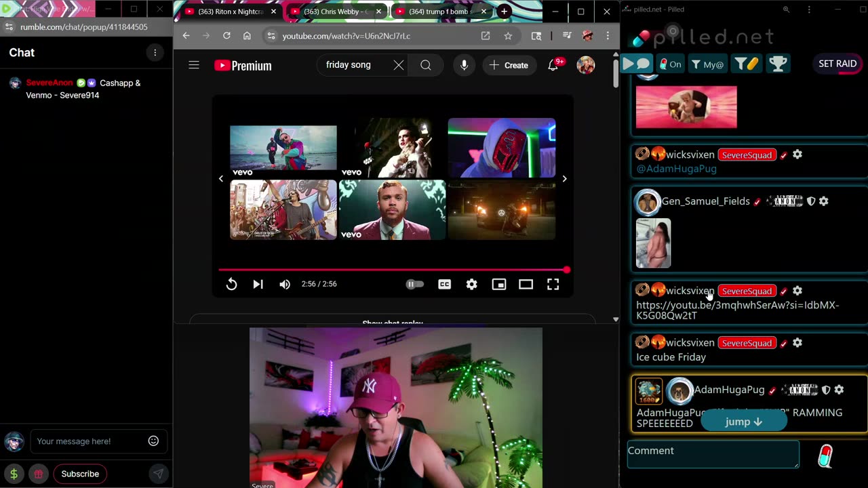Open the beach dancers suggested video thumbnail

coord(283,148)
